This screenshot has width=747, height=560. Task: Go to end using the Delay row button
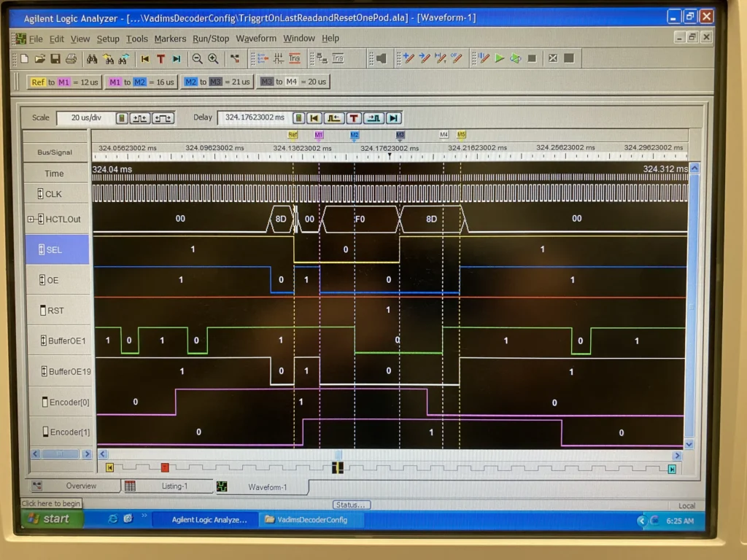pos(393,118)
